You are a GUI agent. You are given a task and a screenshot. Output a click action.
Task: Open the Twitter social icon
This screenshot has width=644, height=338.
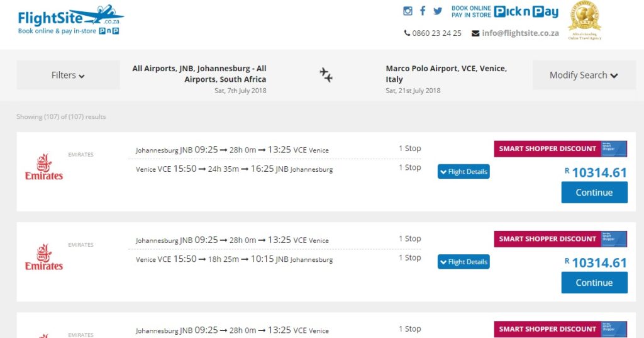click(x=438, y=11)
